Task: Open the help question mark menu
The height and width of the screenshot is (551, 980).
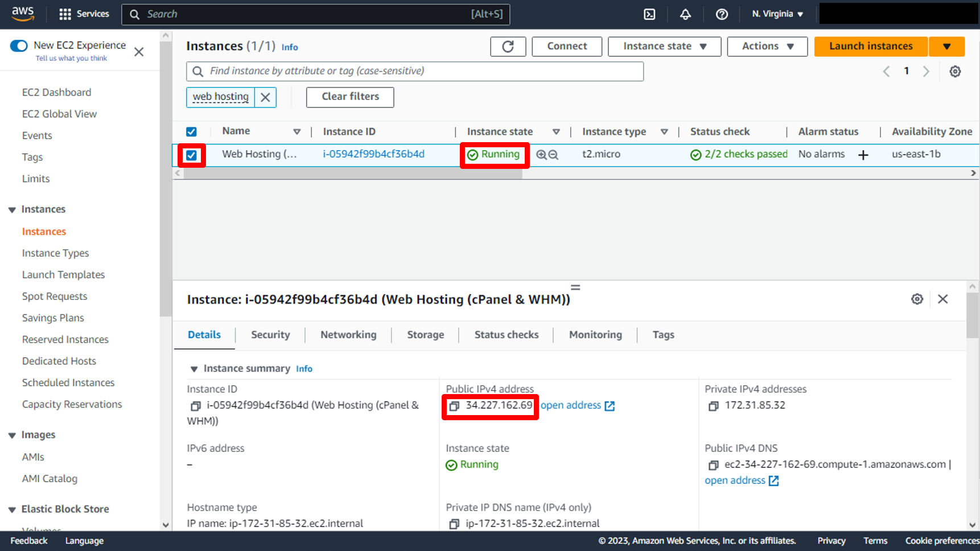Action: [722, 14]
